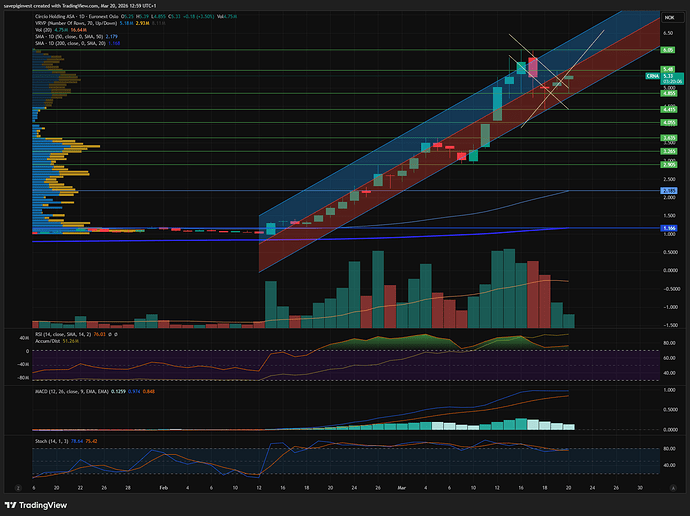Click the TradingView logo
The height and width of the screenshot is (516, 690).
[42, 505]
